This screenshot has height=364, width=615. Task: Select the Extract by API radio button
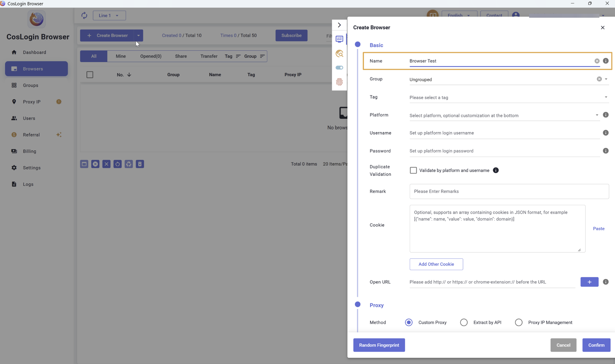(464, 322)
